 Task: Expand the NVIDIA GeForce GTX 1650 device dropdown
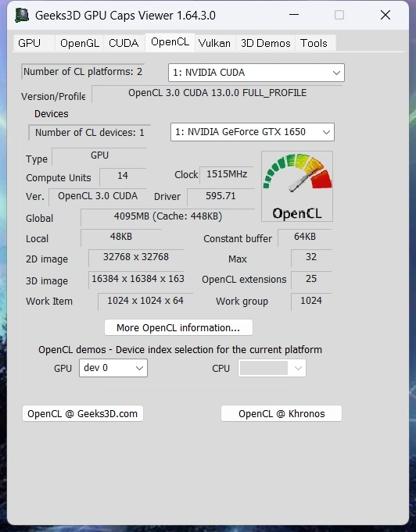[x=253, y=132]
